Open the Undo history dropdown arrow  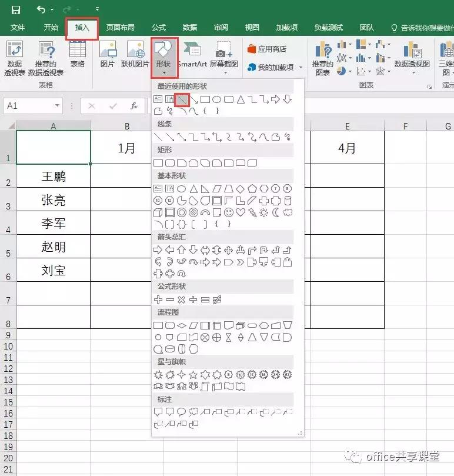pyautogui.click(x=52, y=10)
